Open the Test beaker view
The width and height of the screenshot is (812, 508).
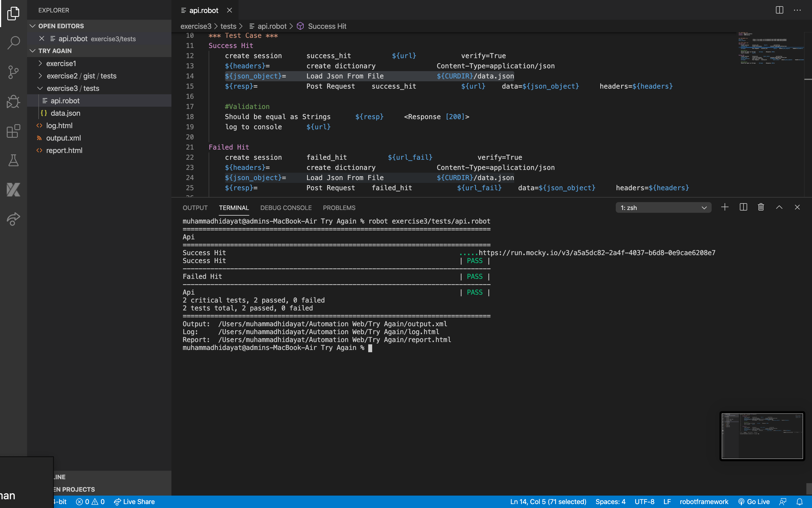[x=14, y=160]
